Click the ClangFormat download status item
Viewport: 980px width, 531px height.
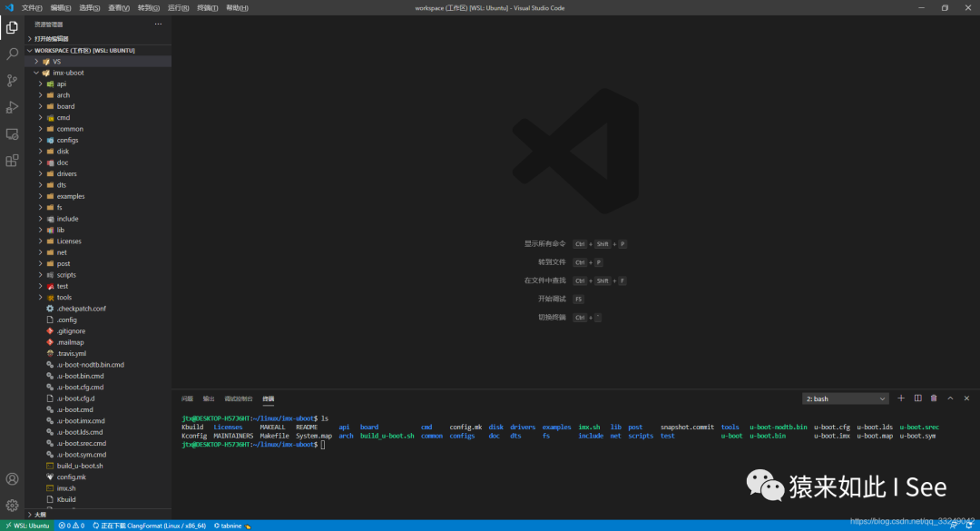tap(150, 526)
